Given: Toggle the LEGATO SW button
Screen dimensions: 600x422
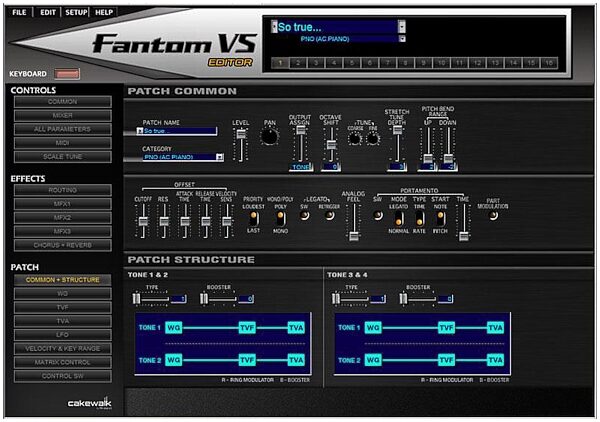Looking at the screenshot, I should [305, 215].
